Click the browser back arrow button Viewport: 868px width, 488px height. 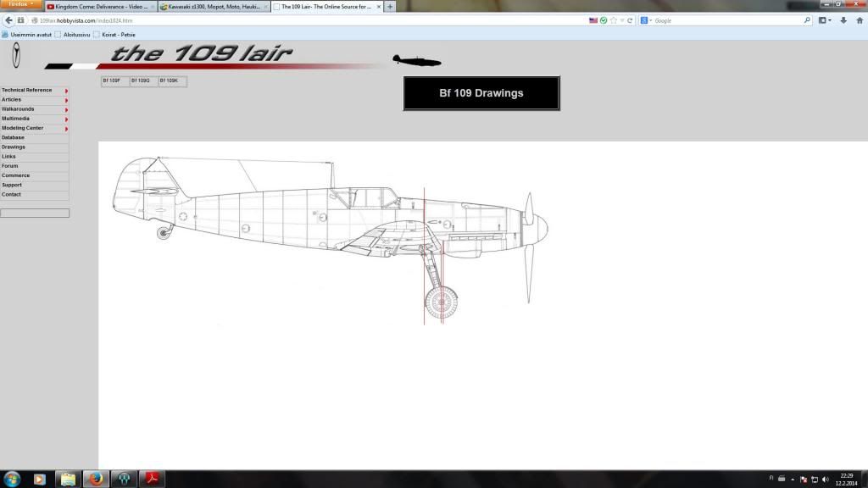[8, 20]
